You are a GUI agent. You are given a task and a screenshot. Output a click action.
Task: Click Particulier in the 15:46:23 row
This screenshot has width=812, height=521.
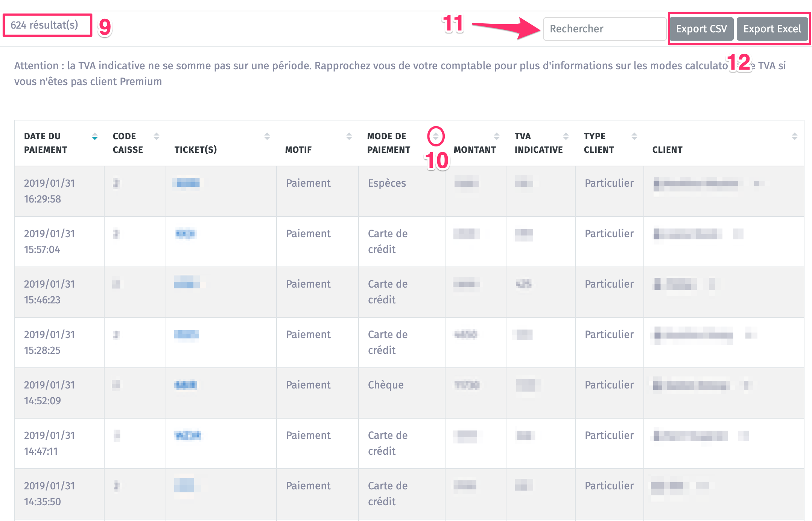point(609,284)
